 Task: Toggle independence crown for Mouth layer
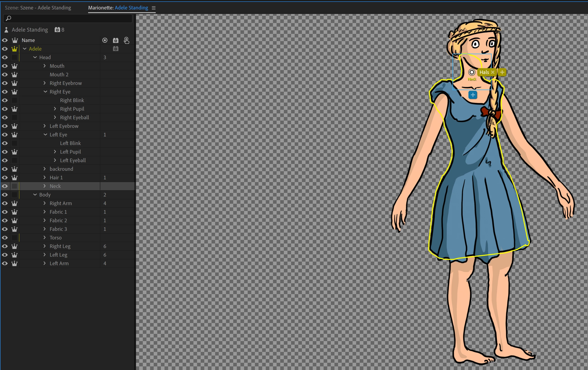[14, 66]
